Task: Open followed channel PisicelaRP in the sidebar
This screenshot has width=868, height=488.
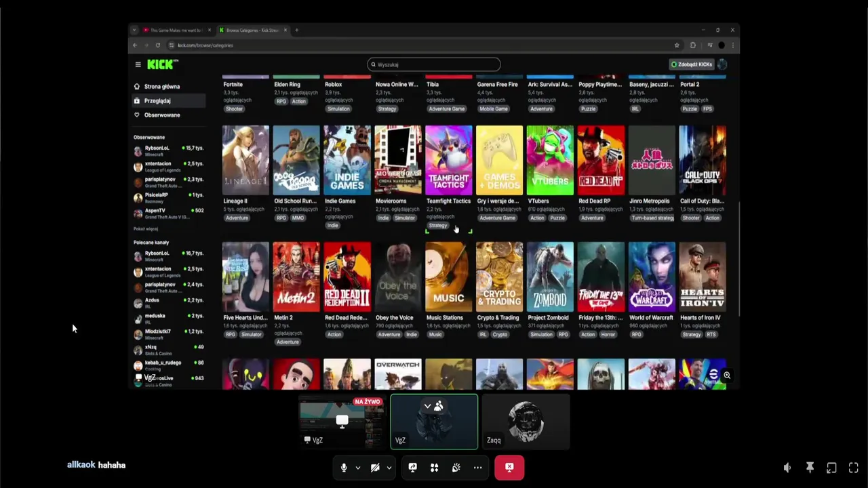Action: point(169,197)
